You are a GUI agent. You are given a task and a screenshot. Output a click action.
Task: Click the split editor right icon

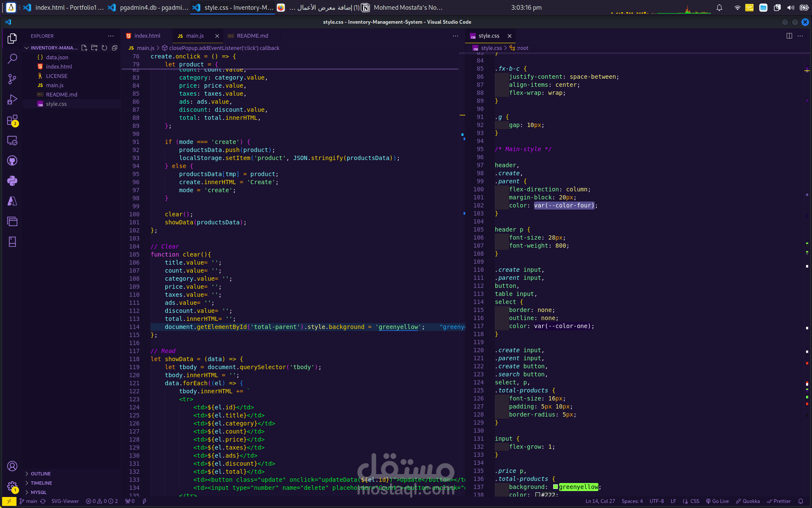789,36
